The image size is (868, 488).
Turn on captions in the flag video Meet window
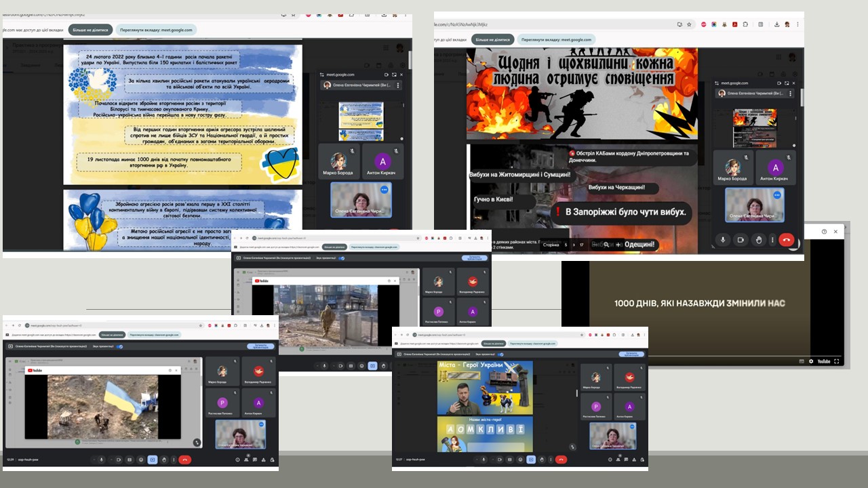pyautogui.click(x=130, y=460)
